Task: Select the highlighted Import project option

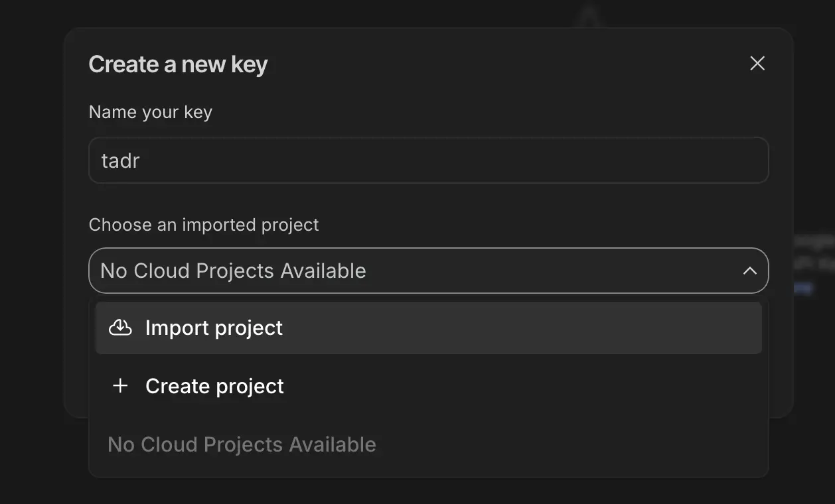Action: [214, 327]
